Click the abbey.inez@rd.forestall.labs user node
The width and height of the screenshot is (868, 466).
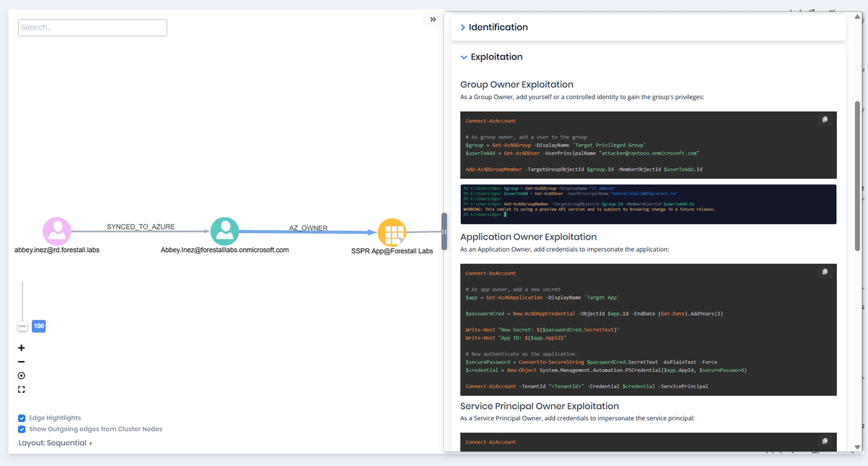pos(56,232)
